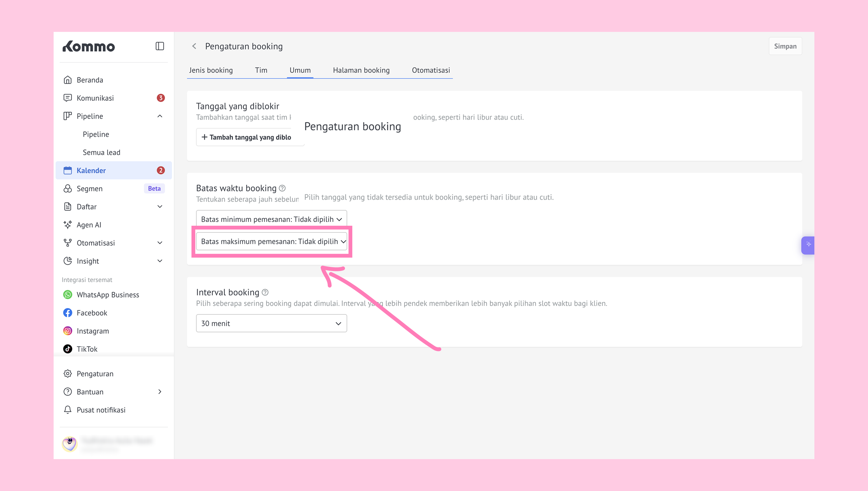Screen dimensions: 868x491
Task: Open the Pusat notifikasi menu item
Action: click(114, 410)
